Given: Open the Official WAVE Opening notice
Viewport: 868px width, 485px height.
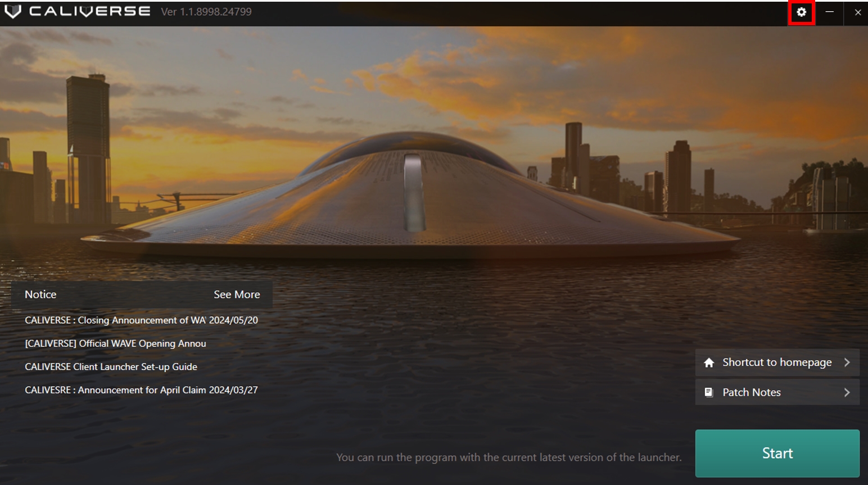Looking at the screenshot, I should tap(115, 343).
